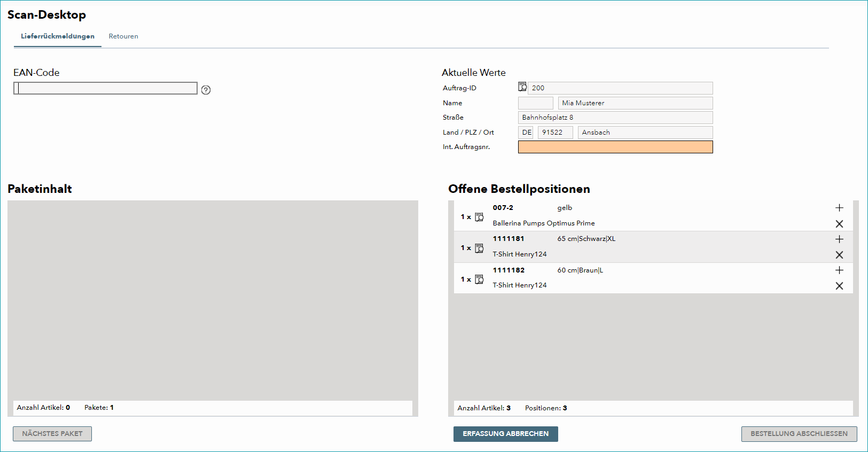Click the Pakete: 1 counter
Screen dimensions: 868x452
99,408
